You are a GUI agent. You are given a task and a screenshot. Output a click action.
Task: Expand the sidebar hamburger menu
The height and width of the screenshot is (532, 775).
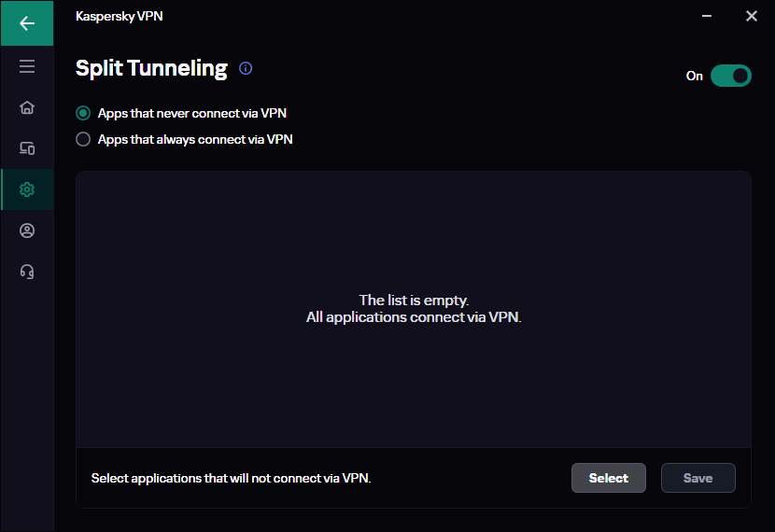[26, 66]
